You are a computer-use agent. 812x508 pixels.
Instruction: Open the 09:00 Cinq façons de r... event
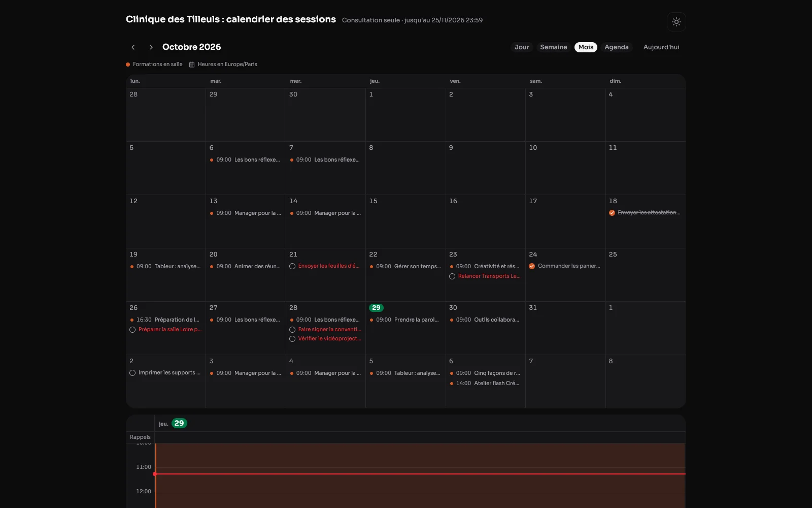[485, 373]
